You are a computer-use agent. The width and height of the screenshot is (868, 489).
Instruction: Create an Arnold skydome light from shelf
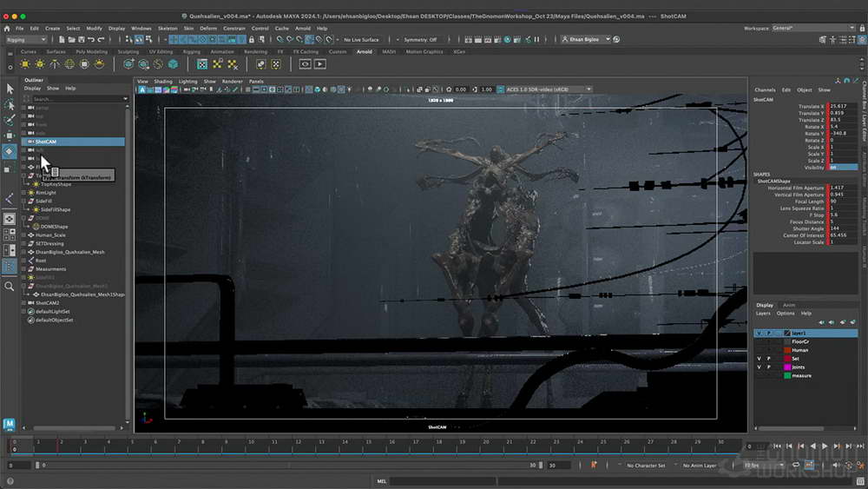69,64
